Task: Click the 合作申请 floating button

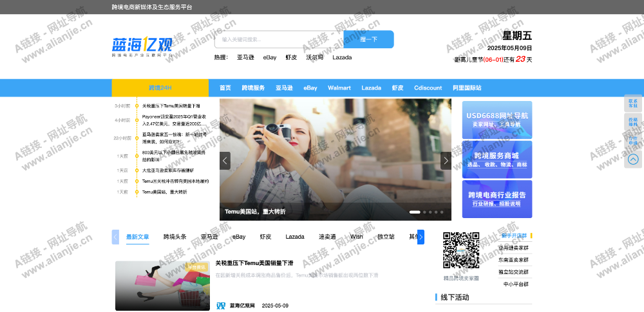Action: (x=633, y=140)
